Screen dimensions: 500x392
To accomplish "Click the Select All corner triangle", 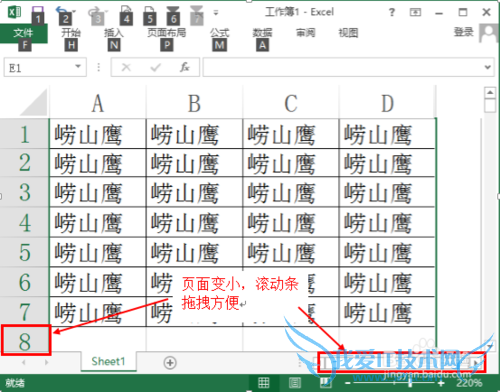I will [x=33, y=102].
